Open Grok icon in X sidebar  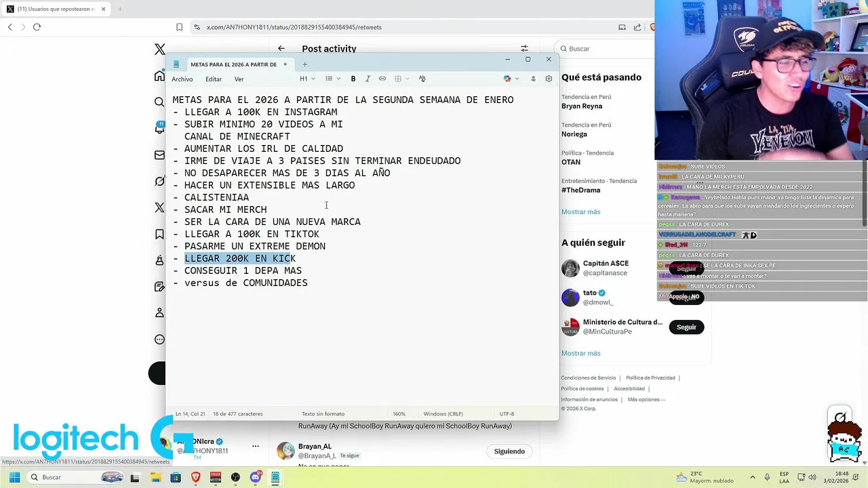[159, 182]
